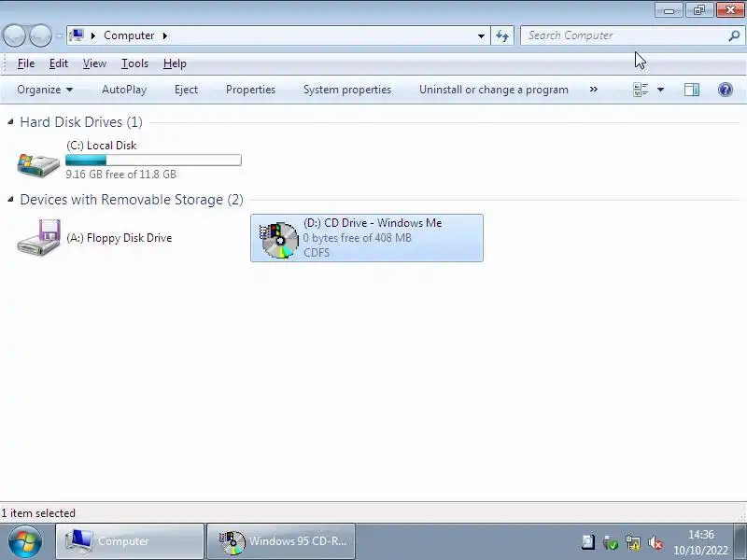Open the Windows Start orb
This screenshot has width=747, height=560.
[x=25, y=541]
